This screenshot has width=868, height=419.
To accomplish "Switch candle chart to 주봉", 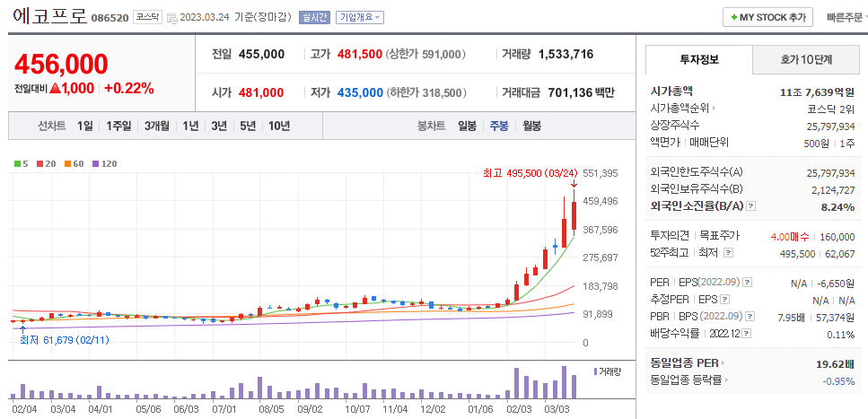I will 499,126.
